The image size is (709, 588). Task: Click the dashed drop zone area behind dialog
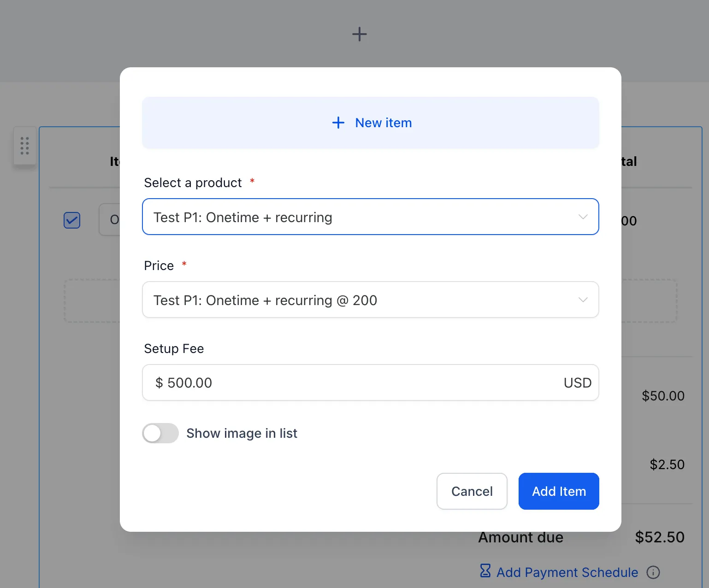91,300
